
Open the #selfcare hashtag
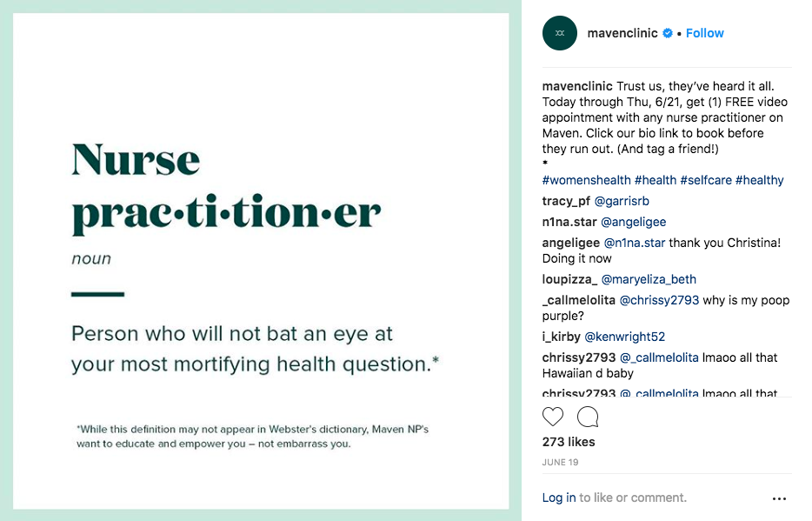coord(706,180)
